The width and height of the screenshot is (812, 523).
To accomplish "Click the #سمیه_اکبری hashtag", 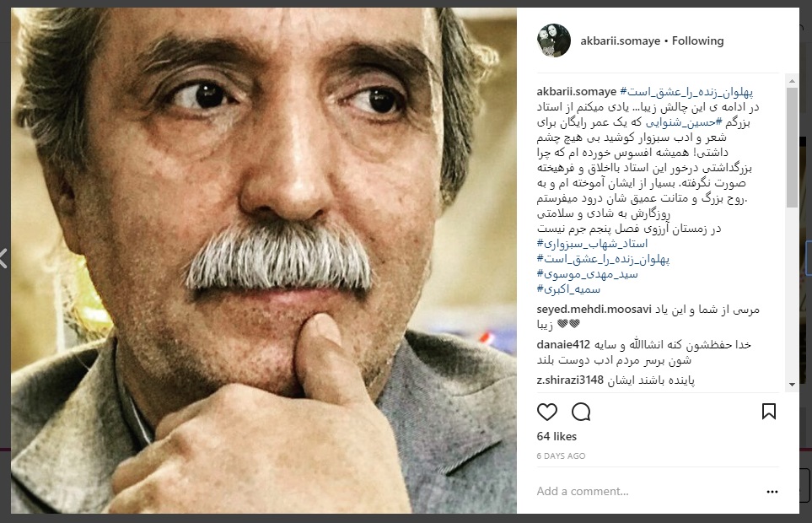I will coord(568,289).
